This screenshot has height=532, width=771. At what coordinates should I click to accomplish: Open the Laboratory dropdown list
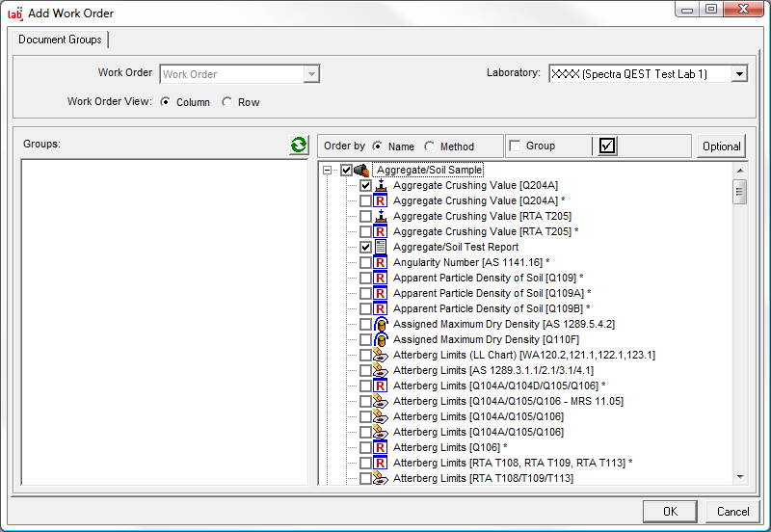tap(739, 74)
